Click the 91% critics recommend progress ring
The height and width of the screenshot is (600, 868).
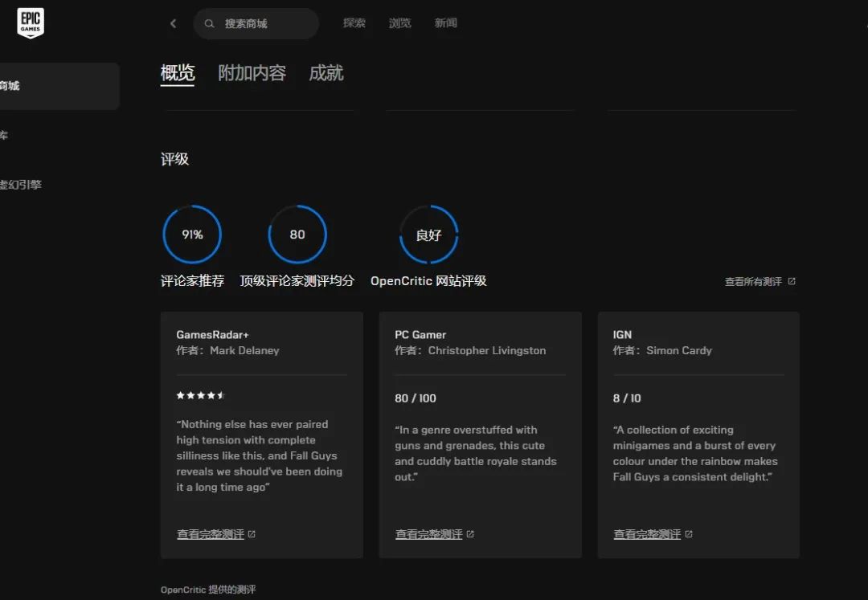tap(192, 234)
